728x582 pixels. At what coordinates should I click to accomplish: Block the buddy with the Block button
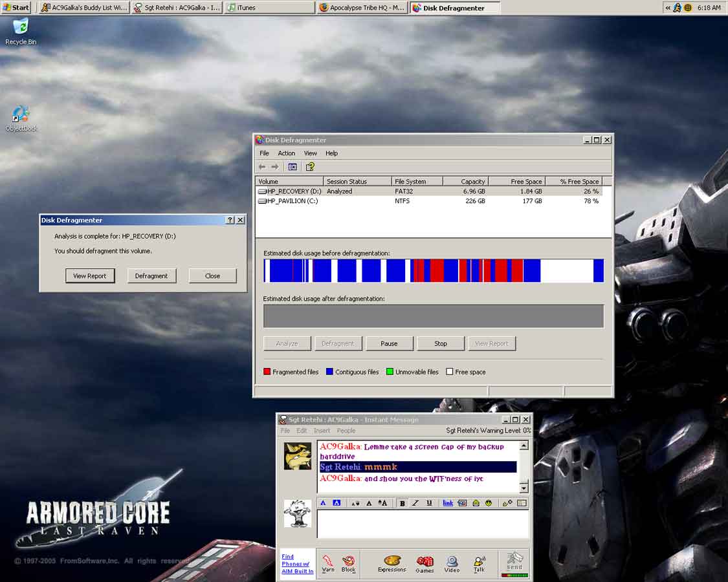[348, 564]
